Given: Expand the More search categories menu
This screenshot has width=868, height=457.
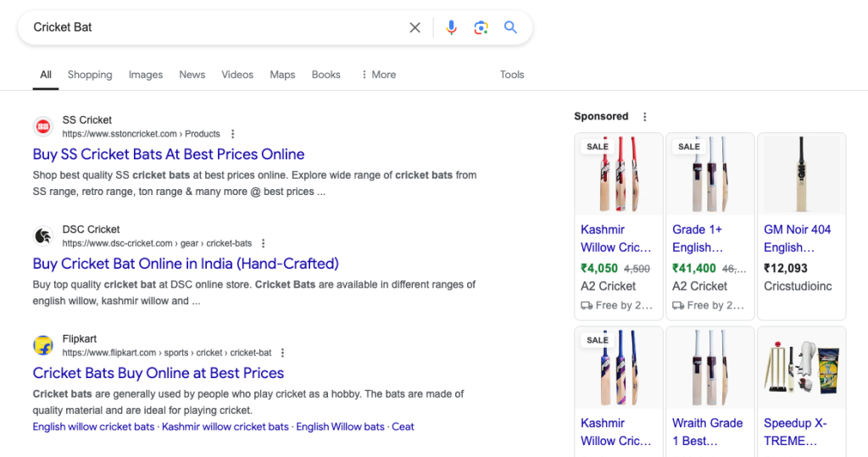Looking at the screenshot, I should 379,75.
